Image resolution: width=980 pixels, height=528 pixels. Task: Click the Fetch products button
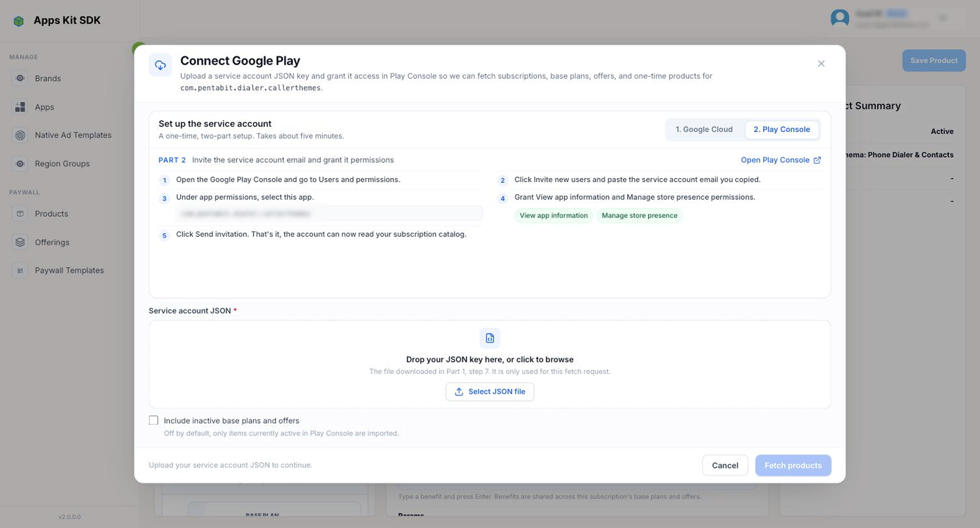pos(793,465)
